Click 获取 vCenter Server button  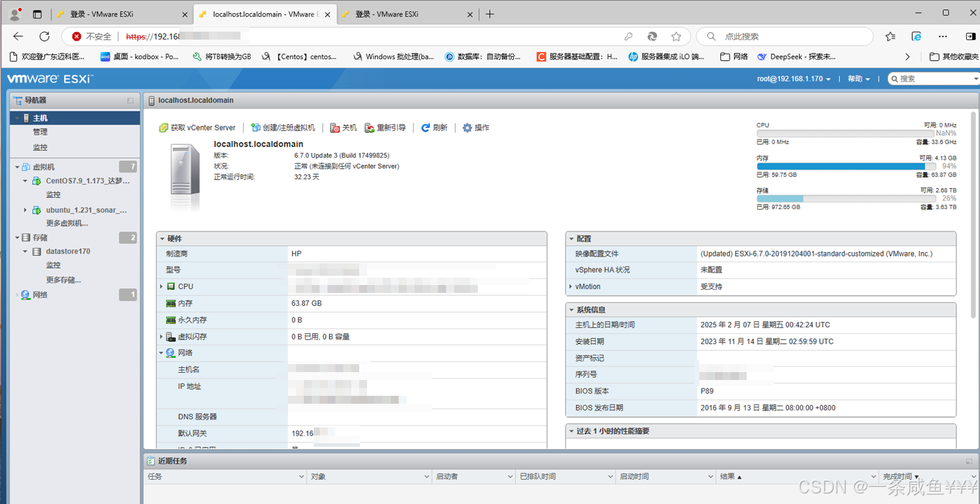coord(197,127)
